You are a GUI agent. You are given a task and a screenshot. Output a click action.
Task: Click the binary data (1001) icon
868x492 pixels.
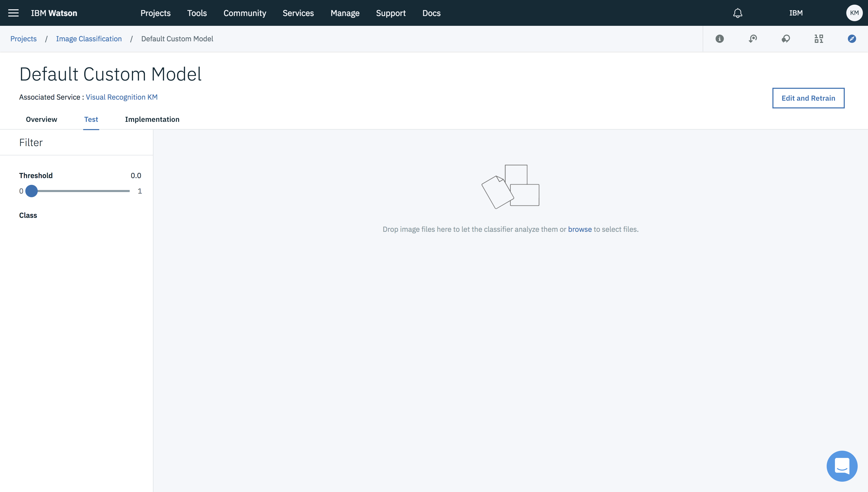[819, 39]
